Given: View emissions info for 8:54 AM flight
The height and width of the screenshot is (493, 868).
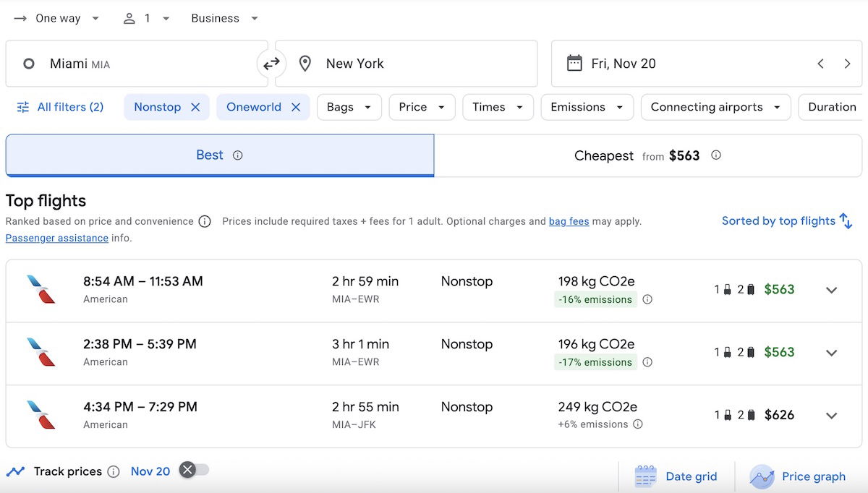Looking at the screenshot, I should tap(647, 299).
